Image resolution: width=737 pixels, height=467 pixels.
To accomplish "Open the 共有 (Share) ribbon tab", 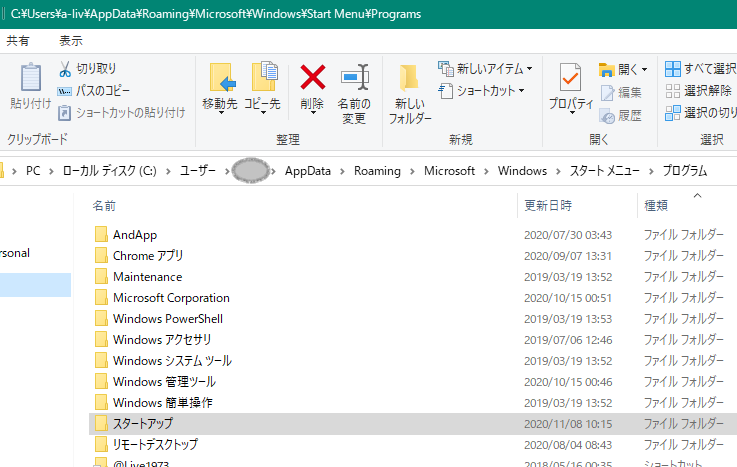I will (18, 41).
